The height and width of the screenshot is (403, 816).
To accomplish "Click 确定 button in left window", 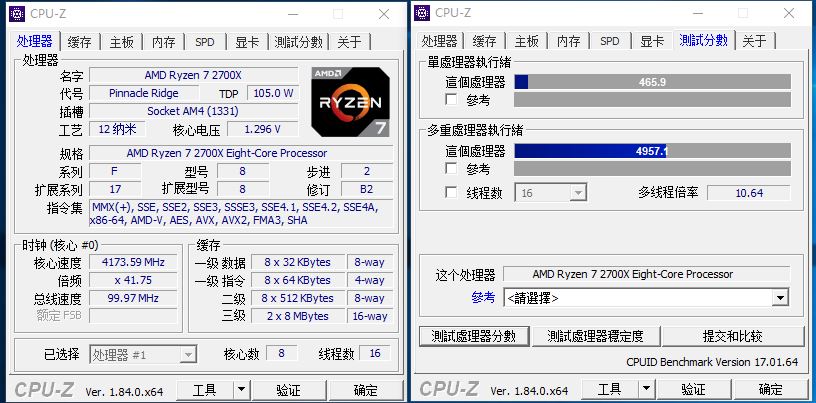I will 366,389.
